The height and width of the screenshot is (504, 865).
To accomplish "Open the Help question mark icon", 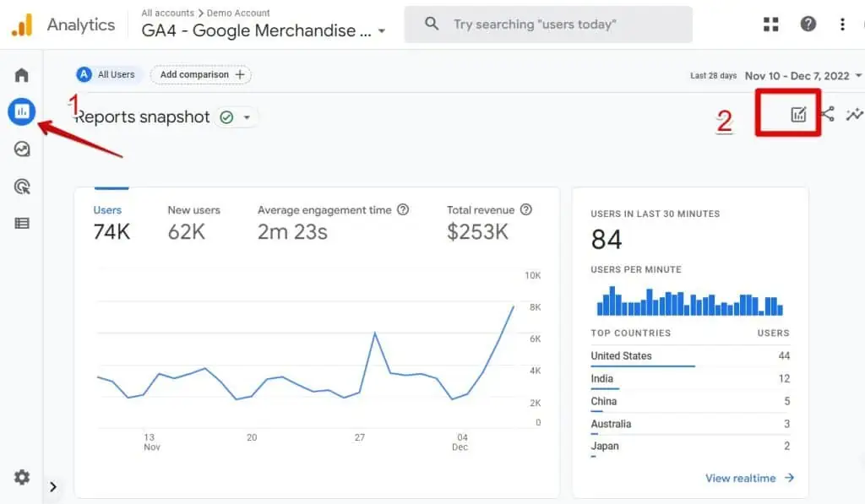I will (808, 24).
